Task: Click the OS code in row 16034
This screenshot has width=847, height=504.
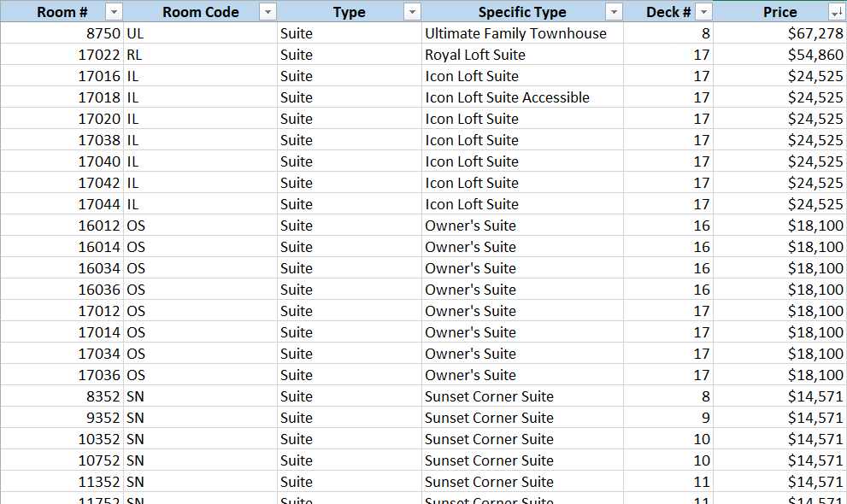Action: [200, 268]
